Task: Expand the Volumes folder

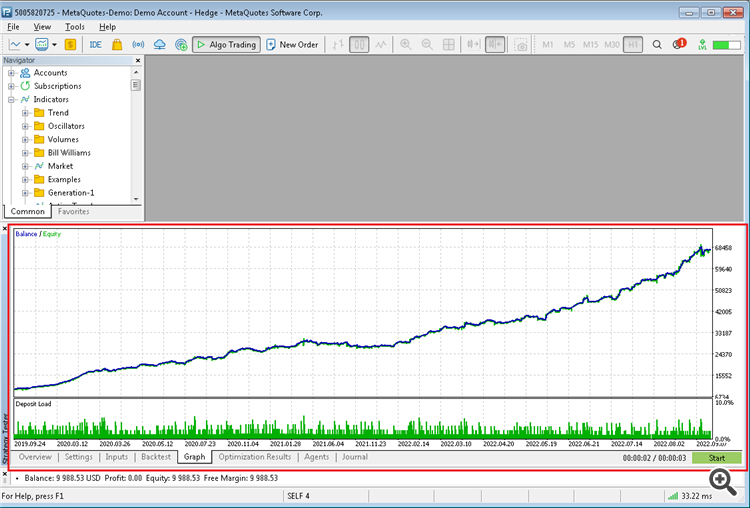Action: coord(25,140)
